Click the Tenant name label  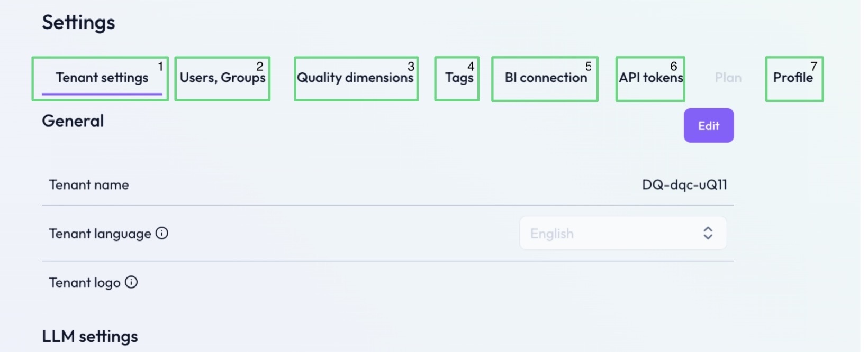click(89, 185)
